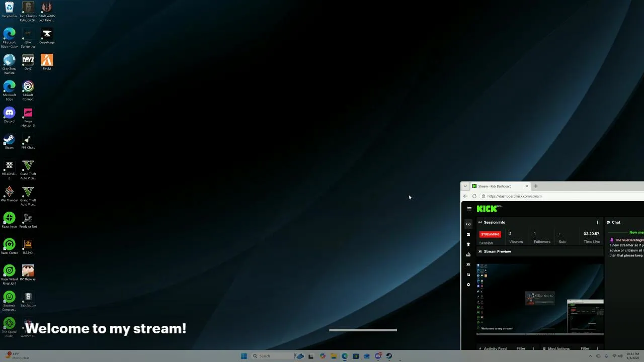
Task: Open Activity Feed three-dot options
Action: coord(533,348)
